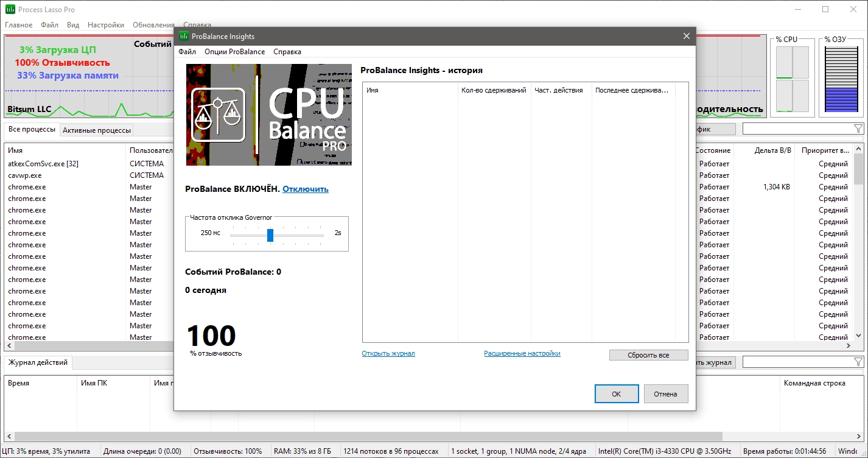Click the % CPU meter graph
Screen dimensions: 868x458
793,80
